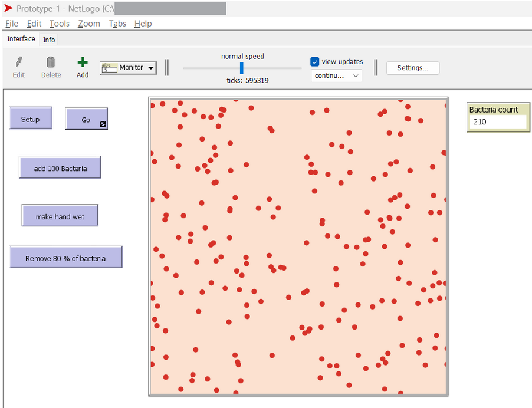Click the NetLogo red arrow logo
The width and height of the screenshot is (532, 408).
pyautogui.click(x=8, y=8)
